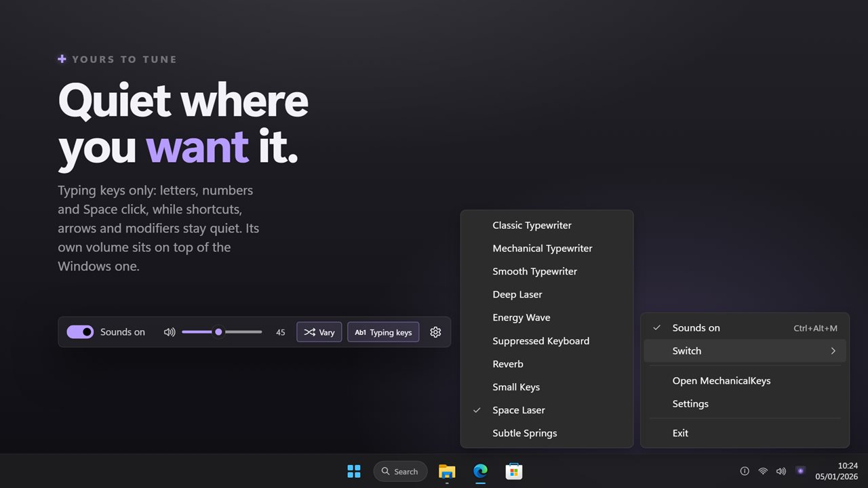
Task: Open the settings gear in sound toolbar
Action: click(x=435, y=332)
